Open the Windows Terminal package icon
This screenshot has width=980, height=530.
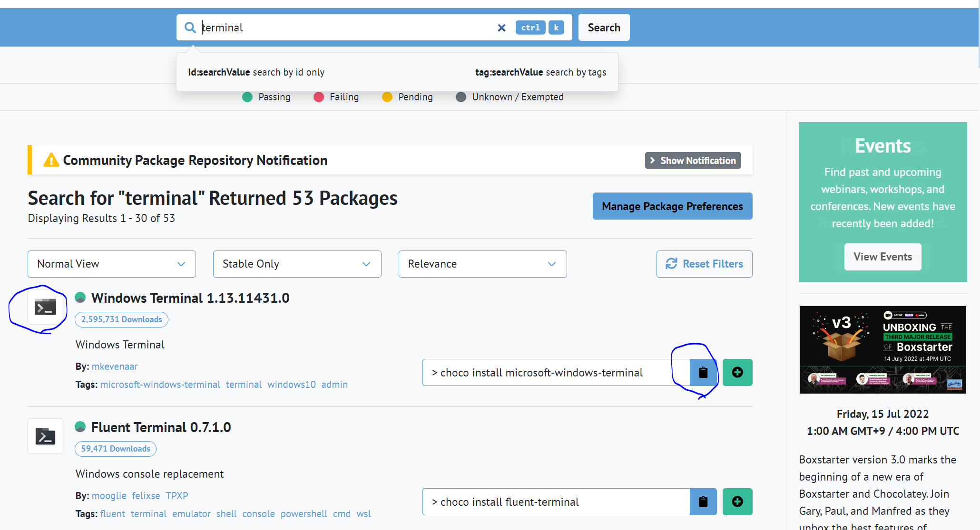(x=45, y=307)
